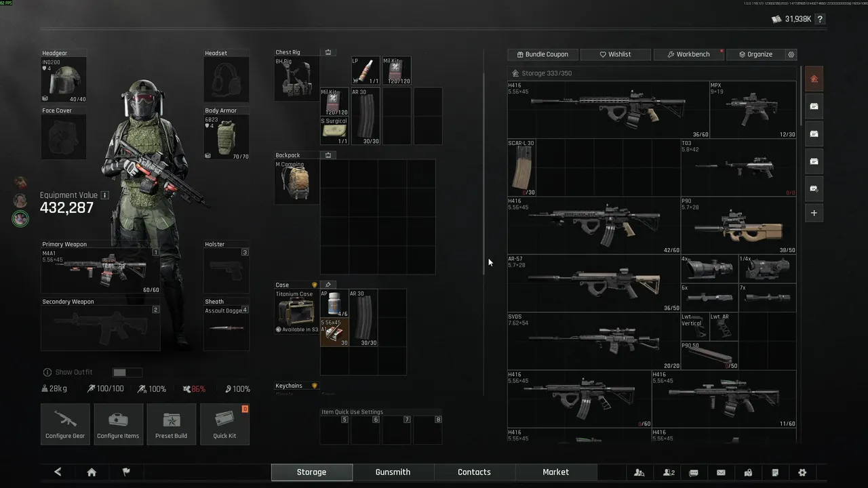The width and height of the screenshot is (868, 488).
Task: Click the Configure Items button
Action: pyautogui.click(x=118, y=424)
